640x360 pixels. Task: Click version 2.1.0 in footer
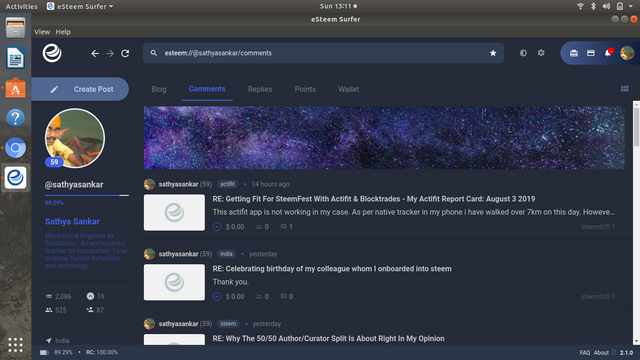point(626,353)
